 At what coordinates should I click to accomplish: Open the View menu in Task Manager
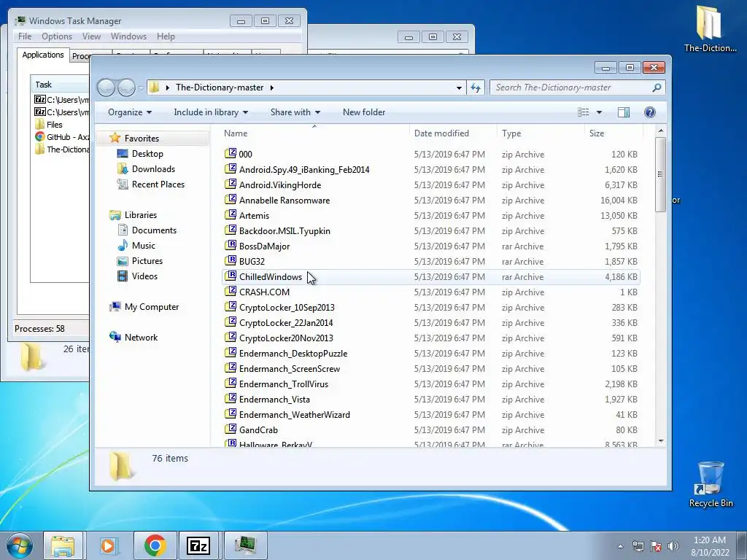pos(91,36)
